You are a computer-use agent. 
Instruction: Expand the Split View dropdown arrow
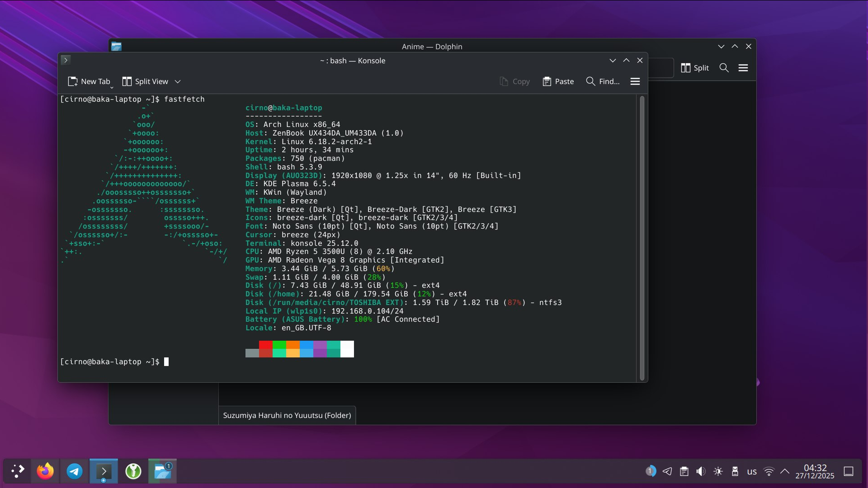pos(178,81)
